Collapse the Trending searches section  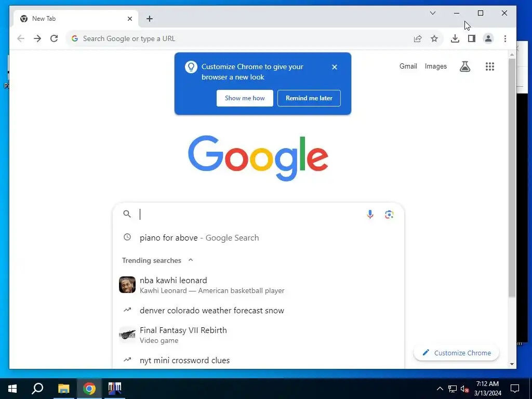tap(191, 260)
